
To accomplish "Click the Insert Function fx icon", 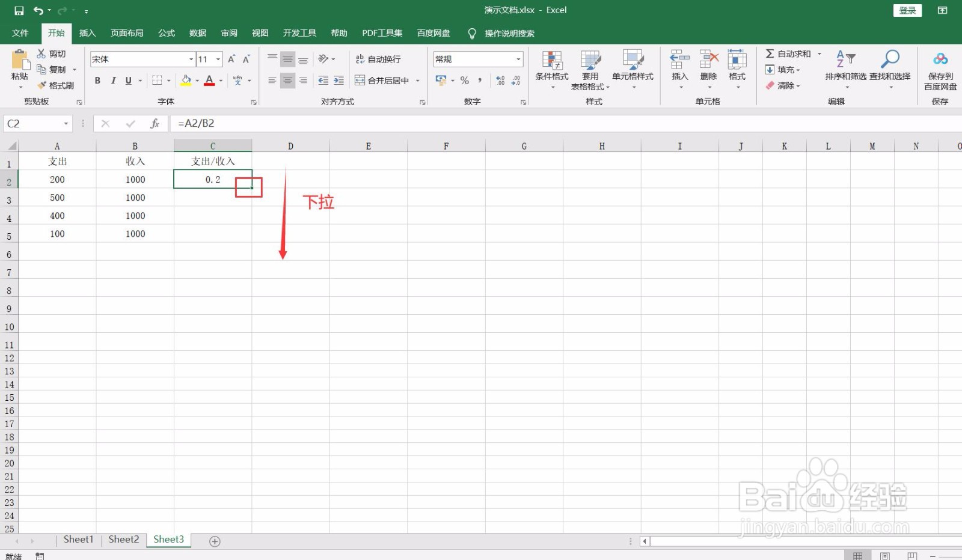I will (x=155, y=124).
